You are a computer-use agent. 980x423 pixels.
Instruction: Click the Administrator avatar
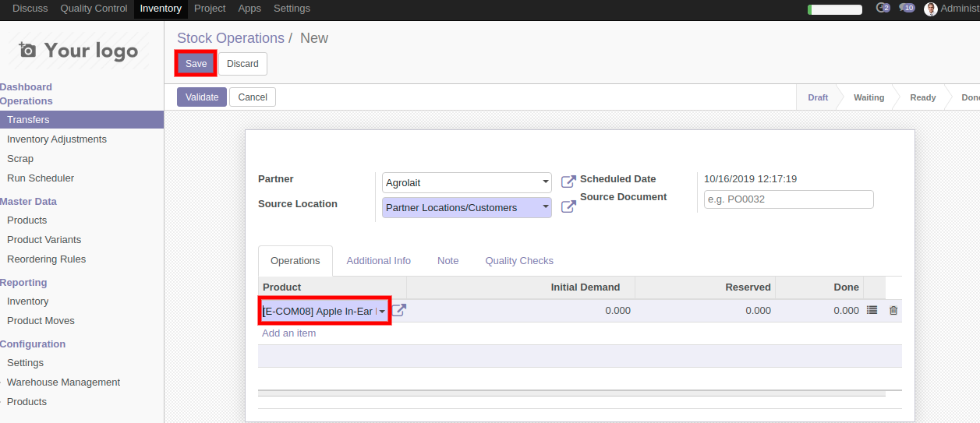pos(931,9)
